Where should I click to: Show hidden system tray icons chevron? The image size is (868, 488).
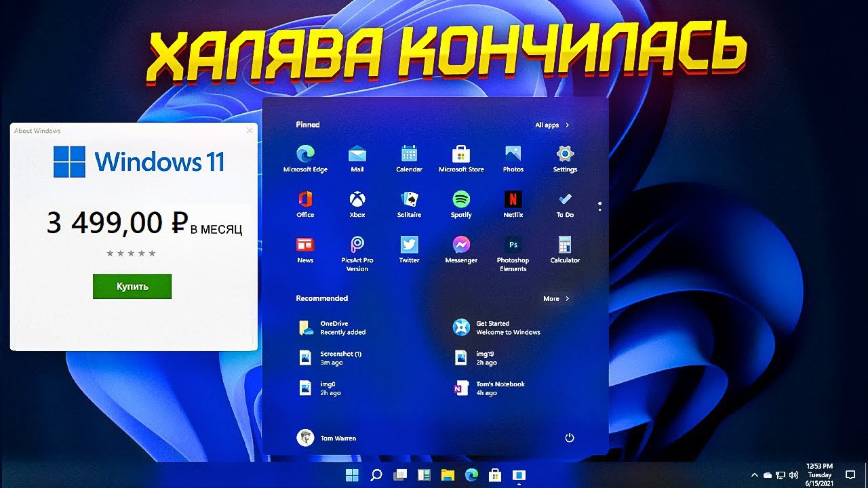(x=755, y=475)
